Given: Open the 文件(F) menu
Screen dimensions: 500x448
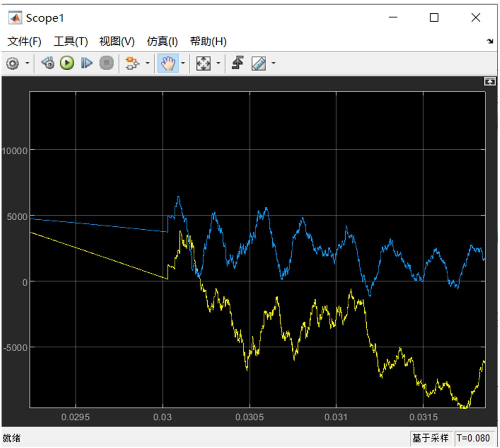Looking at the screenshot, I should pos(24,41).
